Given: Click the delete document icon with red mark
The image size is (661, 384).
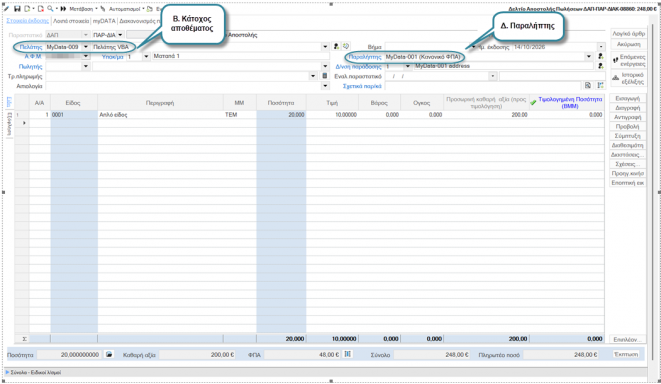Looking at the screenshot, I should 40,8.
